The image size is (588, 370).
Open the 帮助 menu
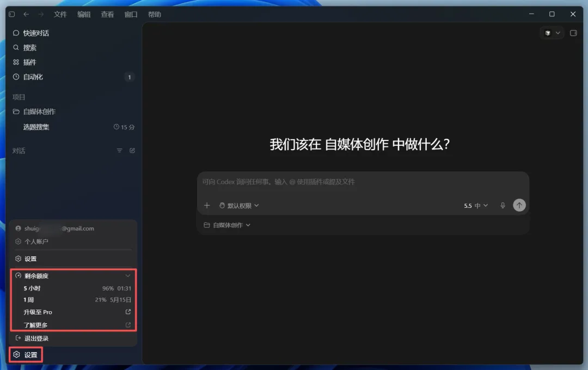point(154,14)
